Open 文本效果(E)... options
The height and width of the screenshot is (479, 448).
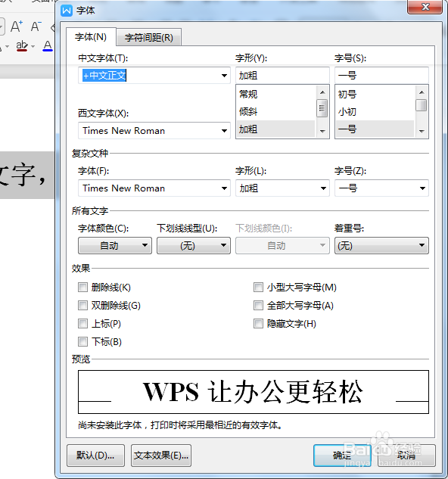coord(161,456)
